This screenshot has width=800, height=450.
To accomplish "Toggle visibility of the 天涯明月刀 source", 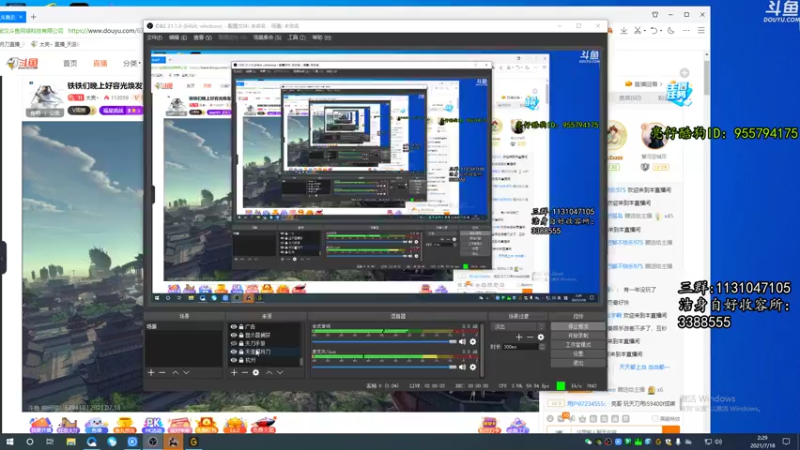I will (234, 352).
